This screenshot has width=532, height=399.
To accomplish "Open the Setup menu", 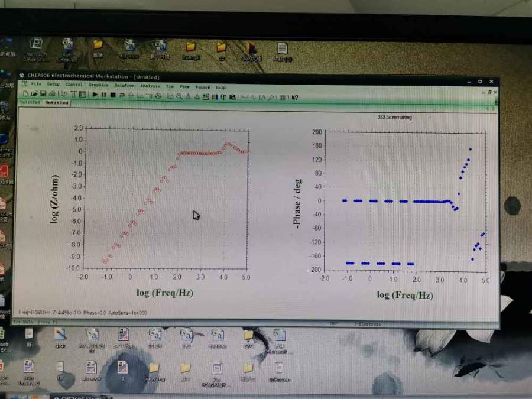I will click(53, 84).
